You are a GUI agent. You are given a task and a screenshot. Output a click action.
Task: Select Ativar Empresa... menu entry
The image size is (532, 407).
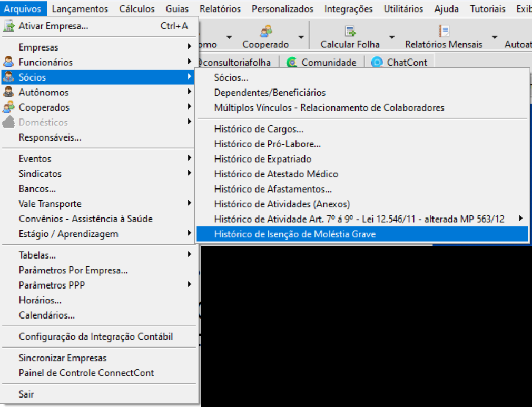coord(98,26)
